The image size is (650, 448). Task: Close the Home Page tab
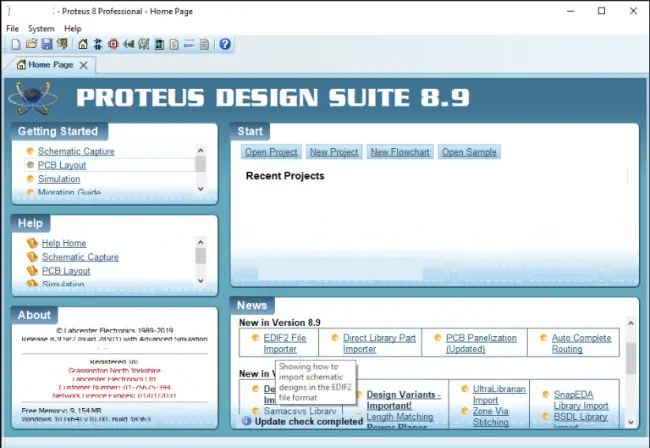pyautogui.click(x=84, y=65)
